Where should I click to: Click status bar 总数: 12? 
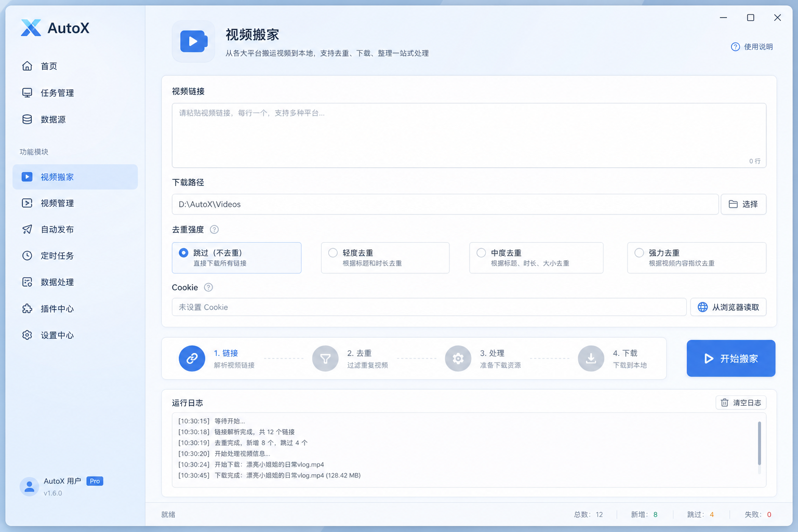(589, 514)
